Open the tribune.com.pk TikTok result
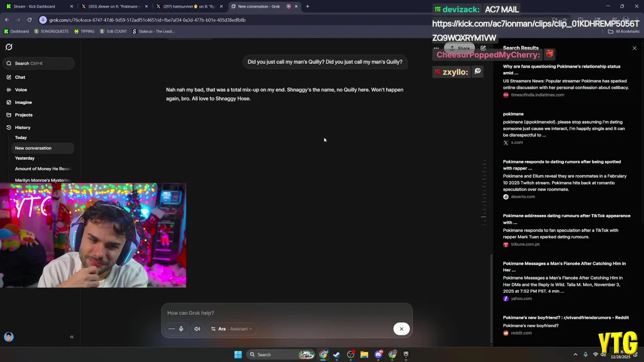 pyautogui.click(x=566, y=230)
